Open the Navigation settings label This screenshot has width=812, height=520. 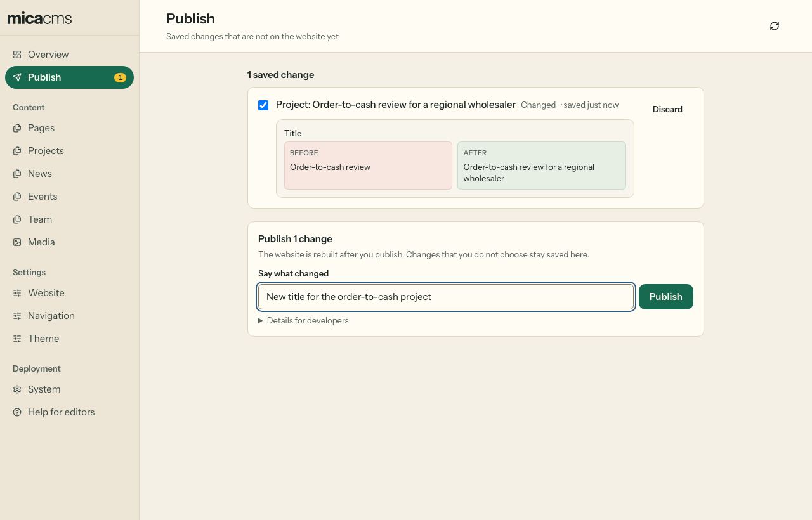pos(51,316)
